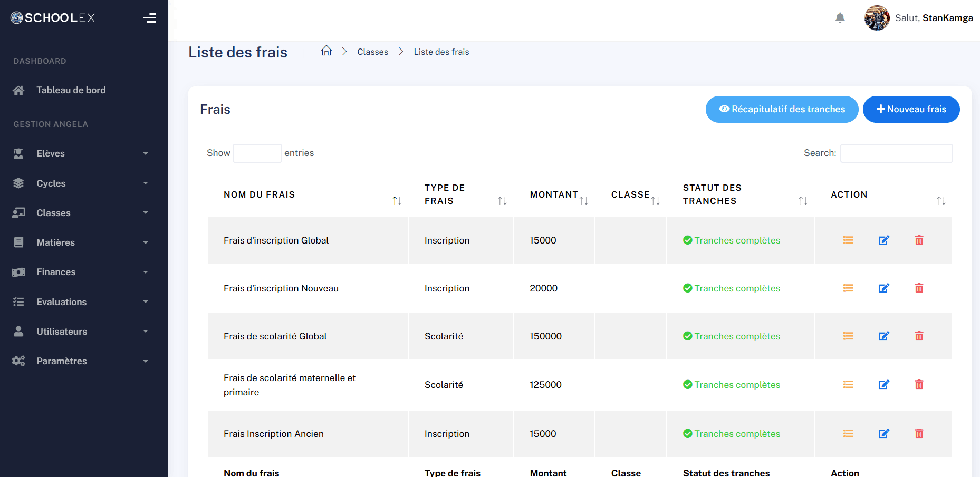Screen dimensions: 980x477
Task: Toggle the sidebar hamburger menu icon
Action: coord(149,18)
